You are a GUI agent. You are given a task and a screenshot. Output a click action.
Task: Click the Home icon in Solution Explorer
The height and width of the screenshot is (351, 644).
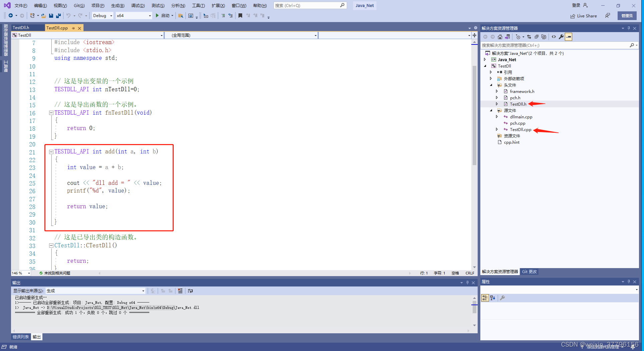[x=500, y=37]
